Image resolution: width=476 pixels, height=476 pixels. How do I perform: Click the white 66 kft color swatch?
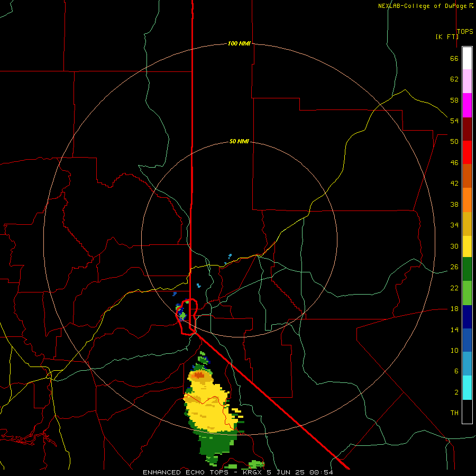coord(467,58)
